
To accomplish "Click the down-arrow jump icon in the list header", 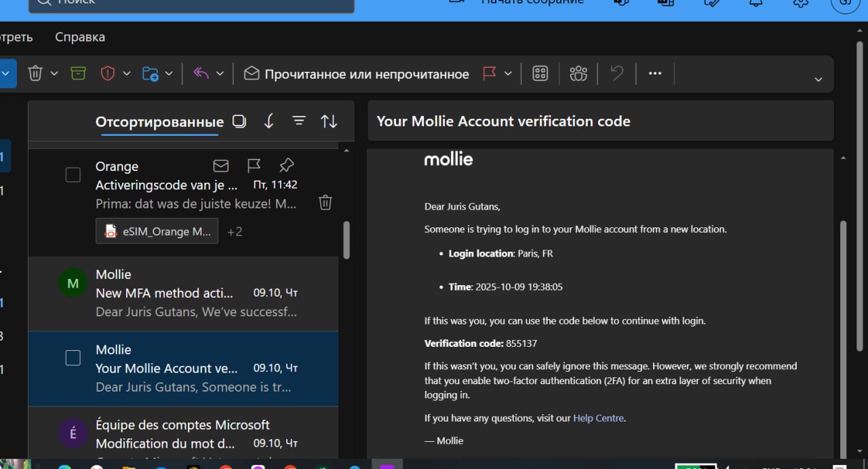I will point(269,121).
